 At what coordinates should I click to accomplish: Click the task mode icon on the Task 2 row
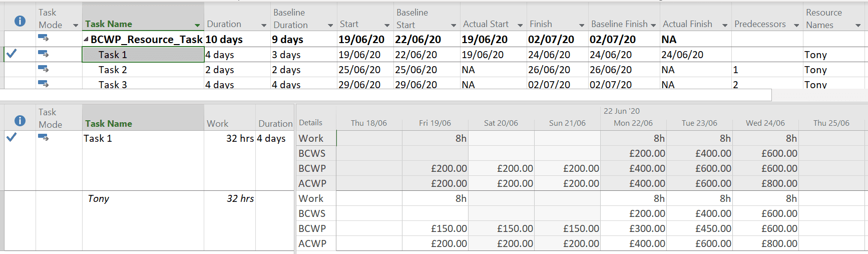click(x=44, y=69)
